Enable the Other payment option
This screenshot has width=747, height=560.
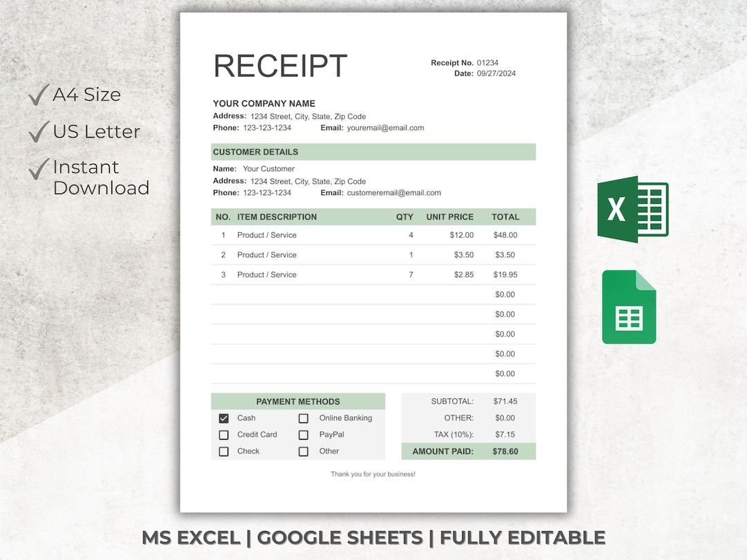click(x=303, y=451)
